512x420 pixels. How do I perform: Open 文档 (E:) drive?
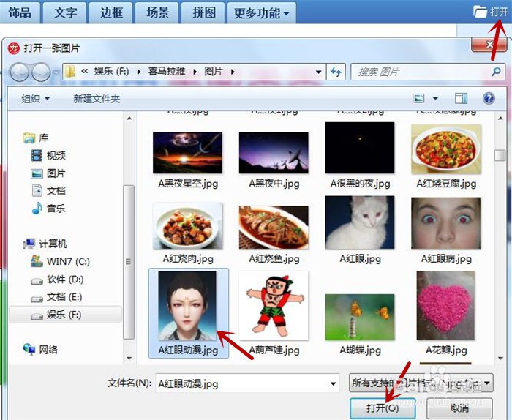(56, 297)
